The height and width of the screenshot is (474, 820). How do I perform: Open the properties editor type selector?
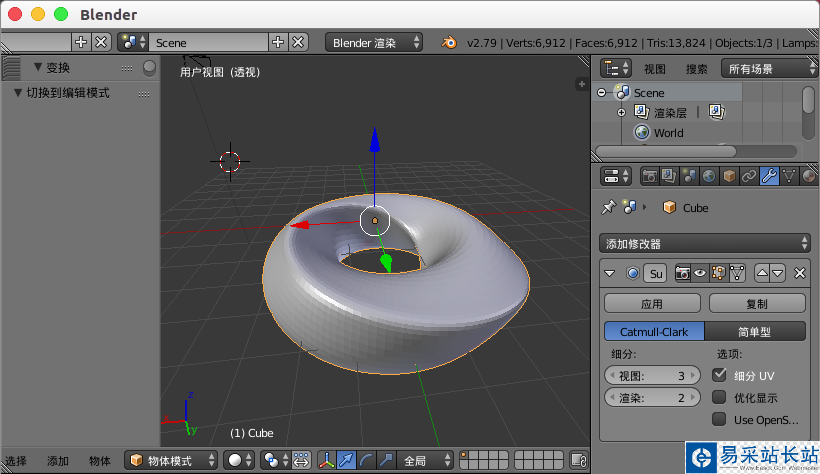[617, 176]
